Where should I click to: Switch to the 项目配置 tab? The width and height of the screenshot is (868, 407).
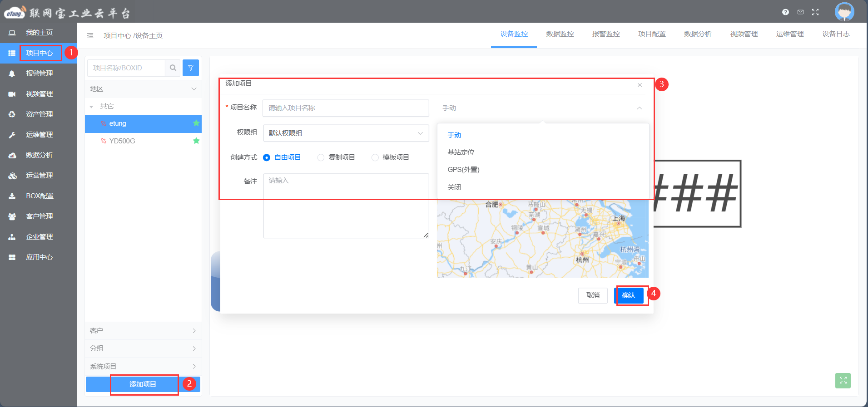tap(652, 34)
